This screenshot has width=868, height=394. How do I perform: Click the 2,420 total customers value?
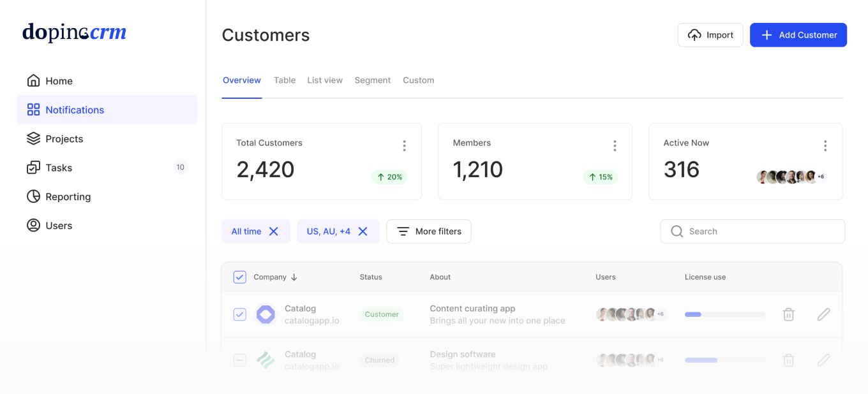coord(266,170)
